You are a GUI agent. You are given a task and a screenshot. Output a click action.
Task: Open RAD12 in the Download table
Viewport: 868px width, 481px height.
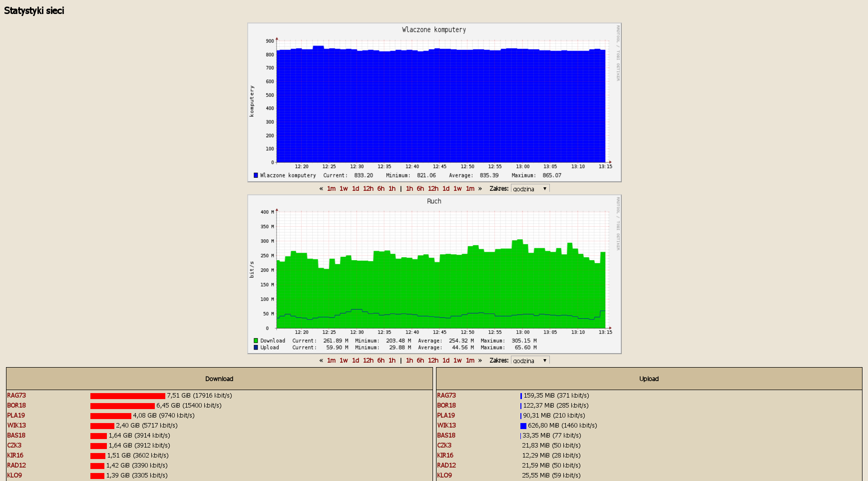[16, 466]
